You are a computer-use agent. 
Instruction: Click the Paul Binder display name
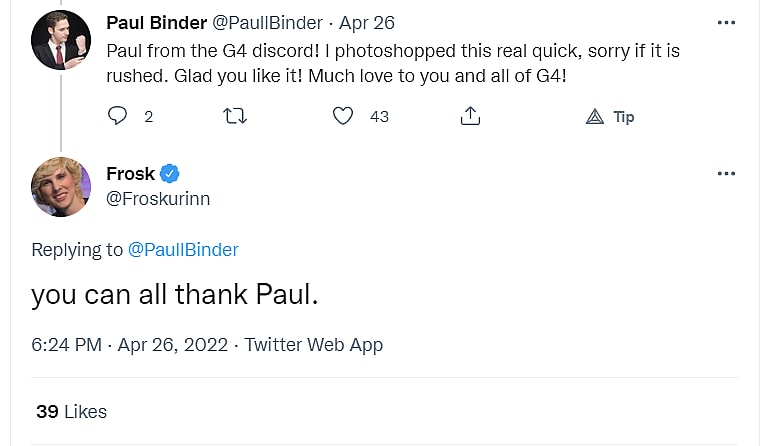tap(154, 22)
